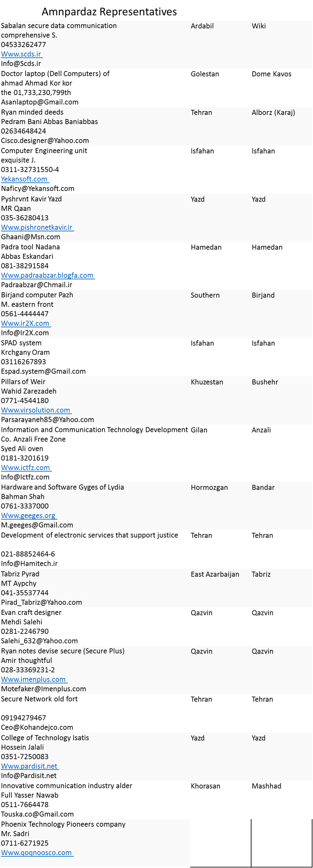Click the Asanlaptop@Gmail.com email address
The height and width of the screenshot is (868, 313).
(x=40, y=102)
